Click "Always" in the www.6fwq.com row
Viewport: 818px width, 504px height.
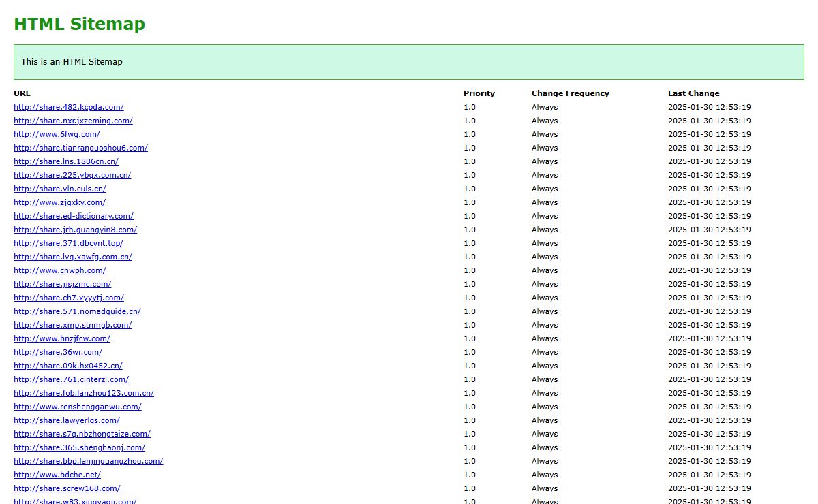pos(545,134)
